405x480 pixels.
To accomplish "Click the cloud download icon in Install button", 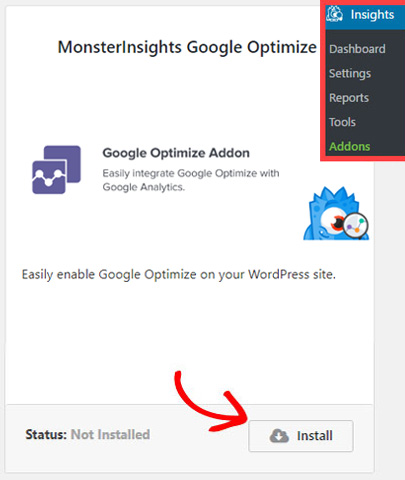I will click(x=279, y=436).
